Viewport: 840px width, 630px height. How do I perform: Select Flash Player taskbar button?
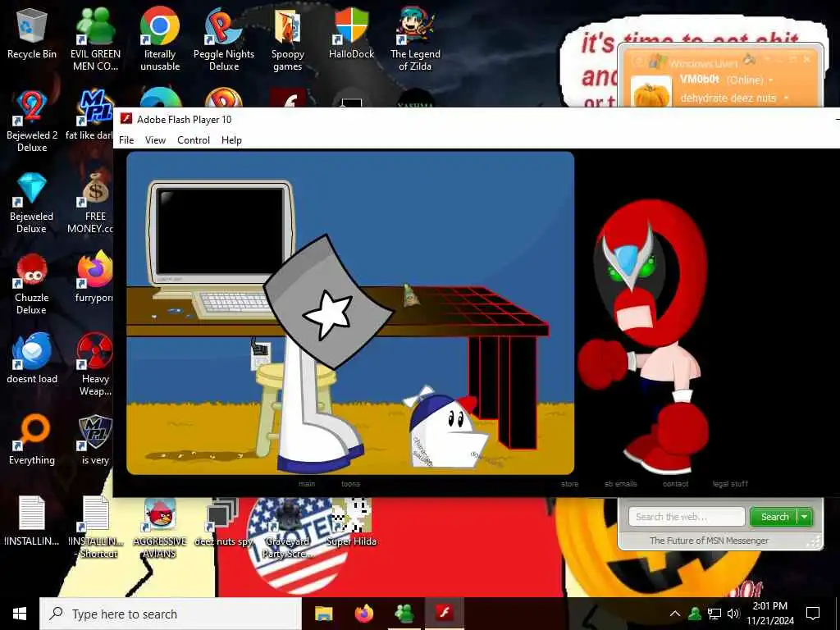coord(444,614)
